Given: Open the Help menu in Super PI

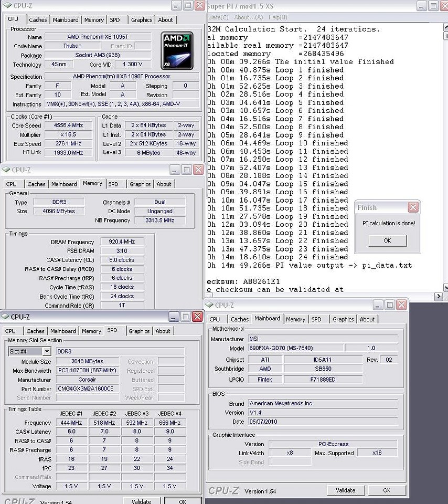Looking at the screenshot, I should tap(278, 17).
